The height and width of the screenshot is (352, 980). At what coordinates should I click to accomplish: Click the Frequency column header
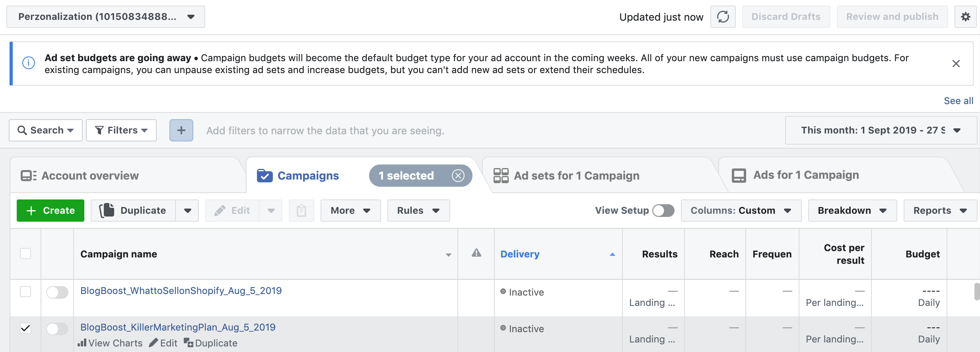(772, 254)
